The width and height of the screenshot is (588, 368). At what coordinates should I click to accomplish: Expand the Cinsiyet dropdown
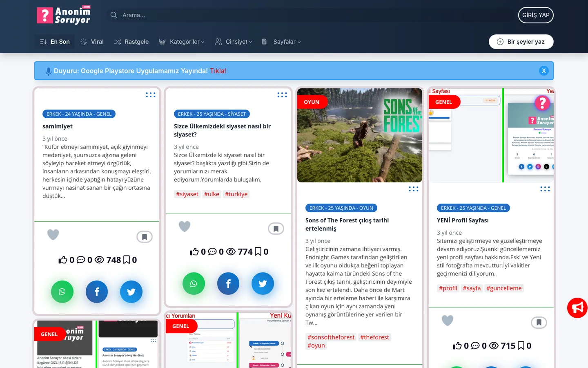click(234, 42)
